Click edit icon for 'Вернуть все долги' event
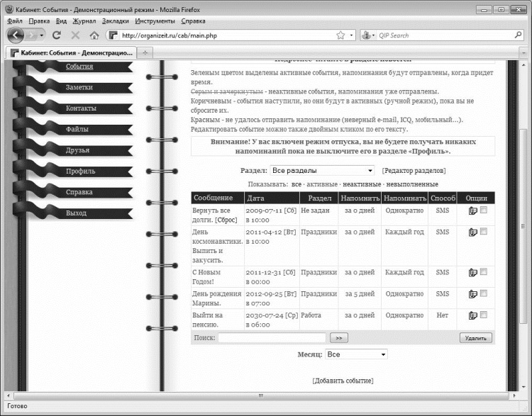The image size is (532, 416). click(x=472, y=211)
